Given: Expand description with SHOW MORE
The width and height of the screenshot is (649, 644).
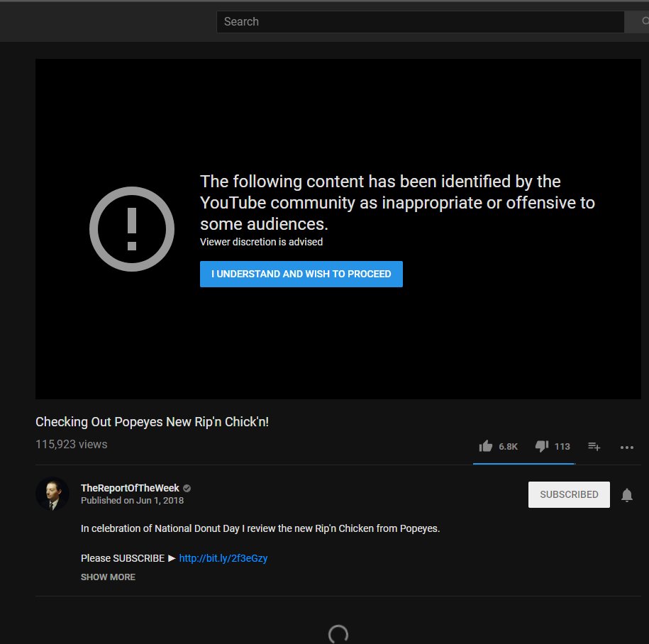Looking at the screenshot, I should point(108,577).
